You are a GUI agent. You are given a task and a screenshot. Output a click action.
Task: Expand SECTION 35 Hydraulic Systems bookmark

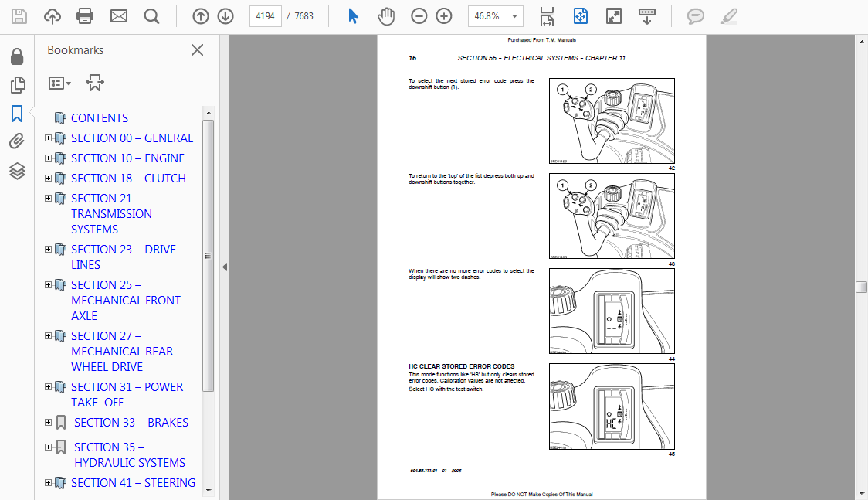tap(48, 447)
